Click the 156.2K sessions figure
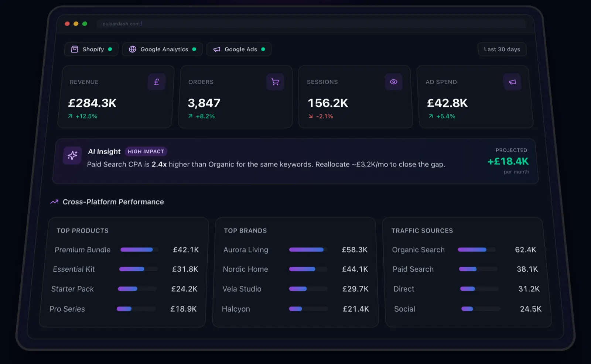Image resolution: width=591 pixels, height=364 pixels. click(328, 103)
